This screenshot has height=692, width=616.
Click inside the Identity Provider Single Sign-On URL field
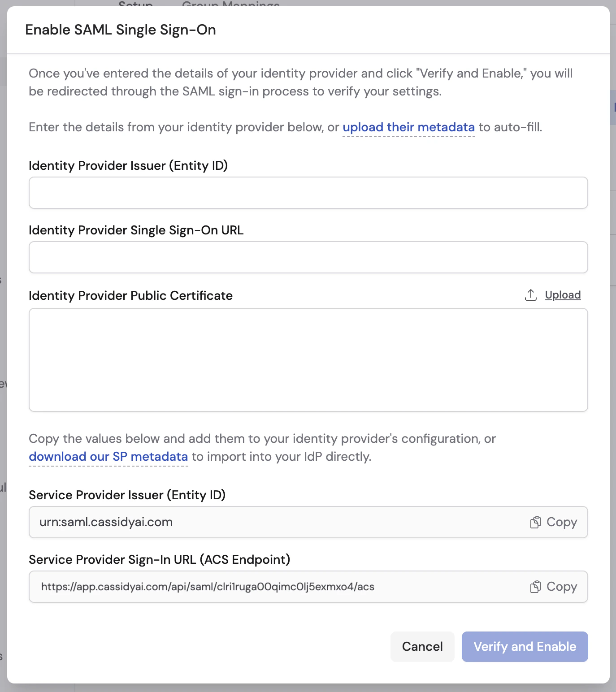click(x=308, y=257)
